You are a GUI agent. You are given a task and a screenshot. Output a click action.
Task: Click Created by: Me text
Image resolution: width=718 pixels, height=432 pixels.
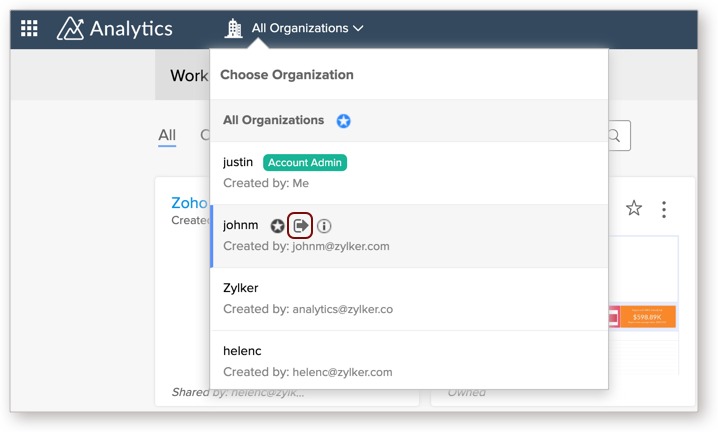pos(266,183)
